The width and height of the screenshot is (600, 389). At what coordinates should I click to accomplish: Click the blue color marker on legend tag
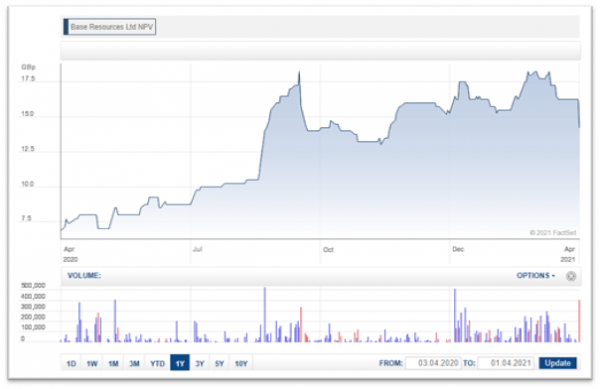pos(66,27)
